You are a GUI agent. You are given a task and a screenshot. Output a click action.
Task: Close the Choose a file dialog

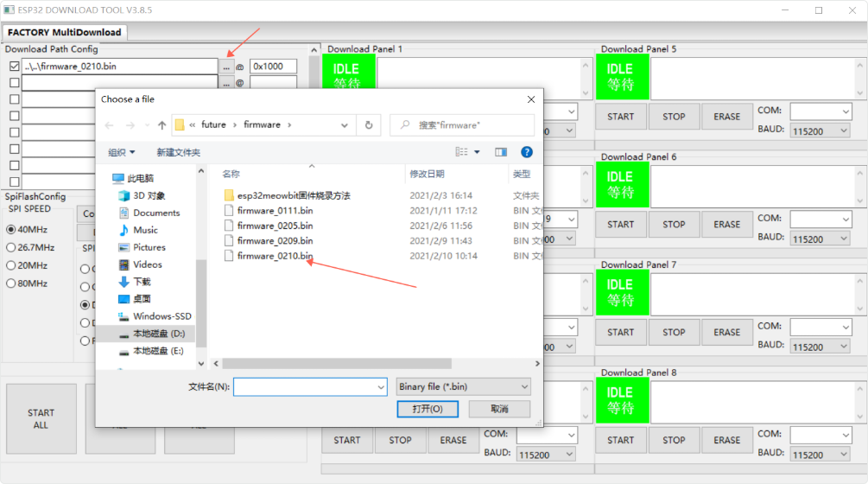click(x=531, y=99)
